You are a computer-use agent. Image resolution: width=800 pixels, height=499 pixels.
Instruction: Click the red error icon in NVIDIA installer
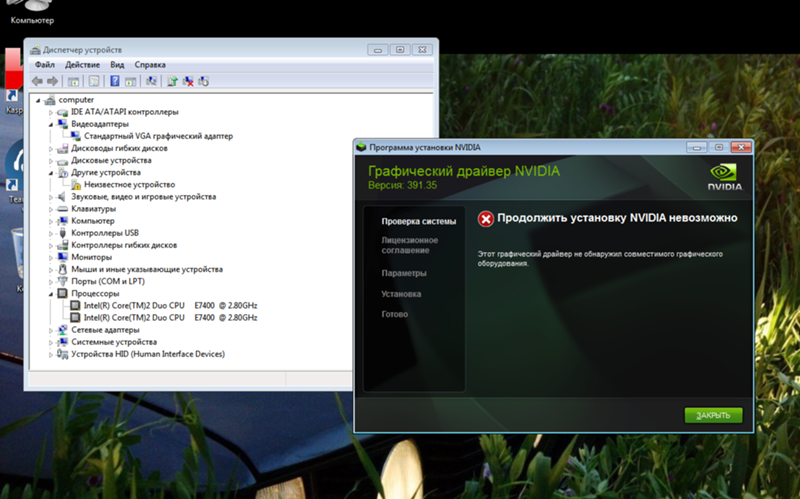point(485,218)
